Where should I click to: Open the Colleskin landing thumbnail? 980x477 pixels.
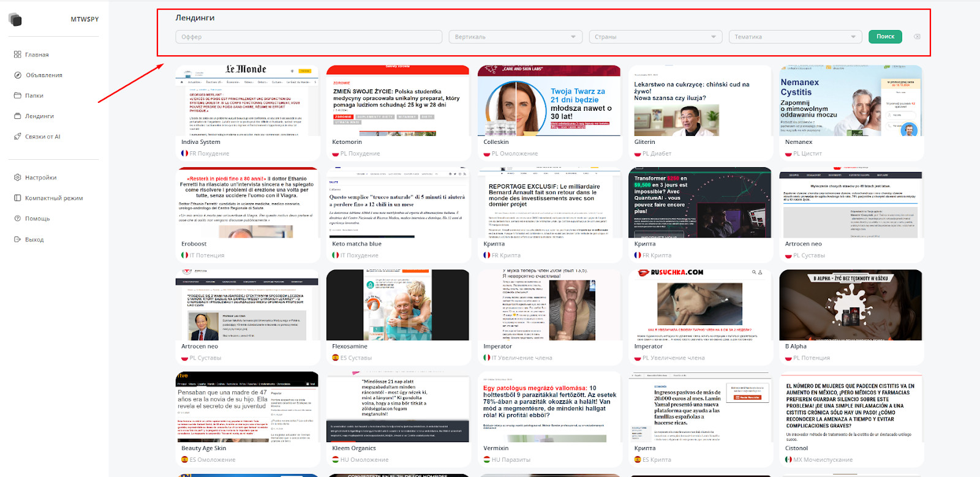coord(548,101)
